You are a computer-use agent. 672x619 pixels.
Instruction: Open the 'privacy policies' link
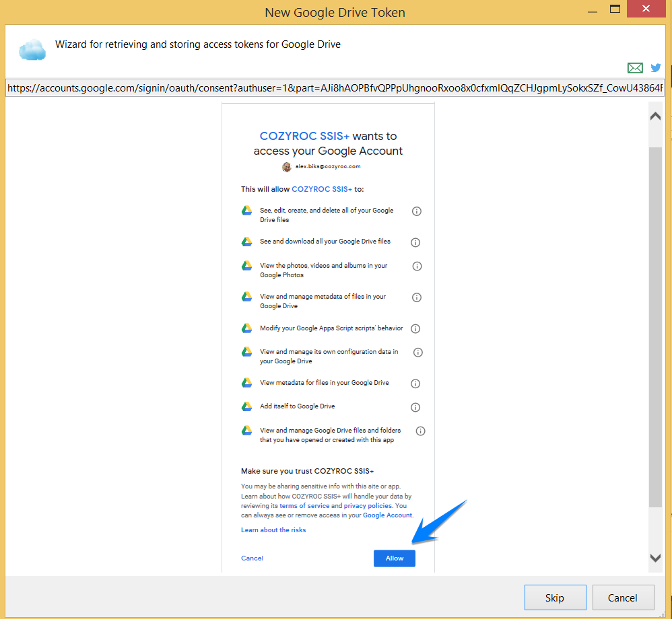pos(368,505)
